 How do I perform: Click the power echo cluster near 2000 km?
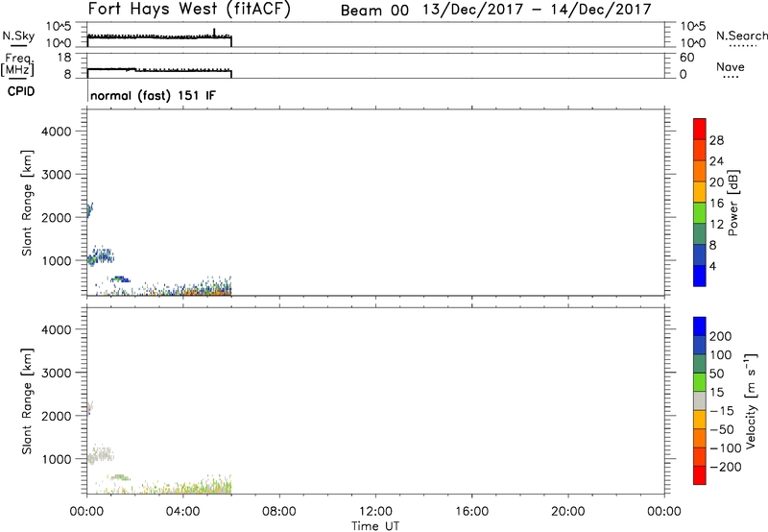coord(89,210)
